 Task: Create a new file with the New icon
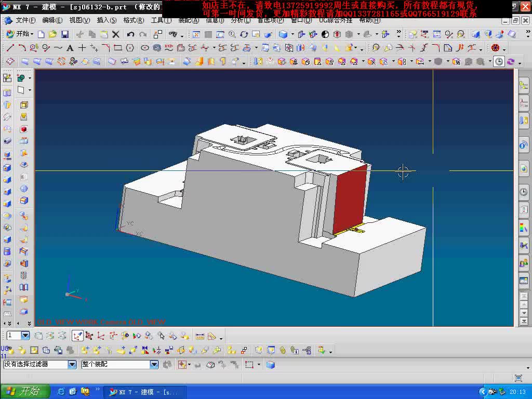(x=41, y=34)
